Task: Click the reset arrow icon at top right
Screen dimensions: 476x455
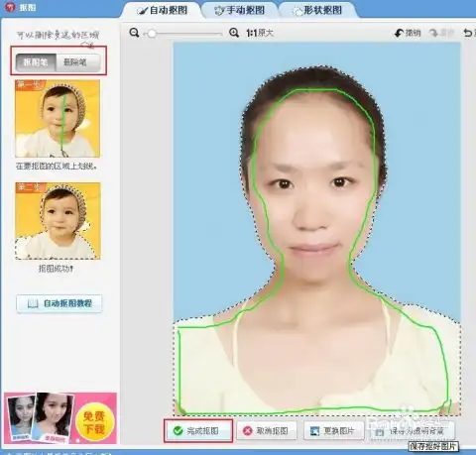Action: (468, 33)
